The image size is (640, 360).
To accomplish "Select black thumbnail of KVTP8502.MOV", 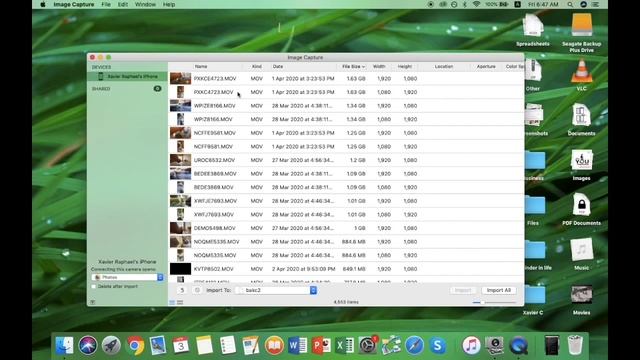I will pos(180,269).
